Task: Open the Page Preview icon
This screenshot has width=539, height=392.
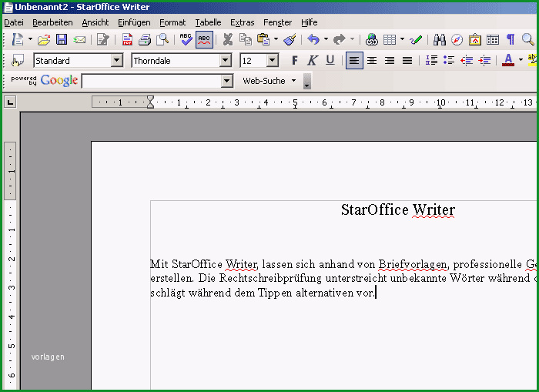Action: 162,40
